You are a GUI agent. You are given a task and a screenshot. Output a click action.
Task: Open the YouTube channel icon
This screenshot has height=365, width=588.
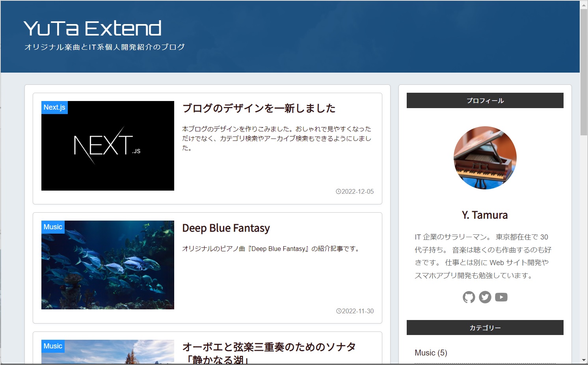pyautogui.click(x=501, y=297)
